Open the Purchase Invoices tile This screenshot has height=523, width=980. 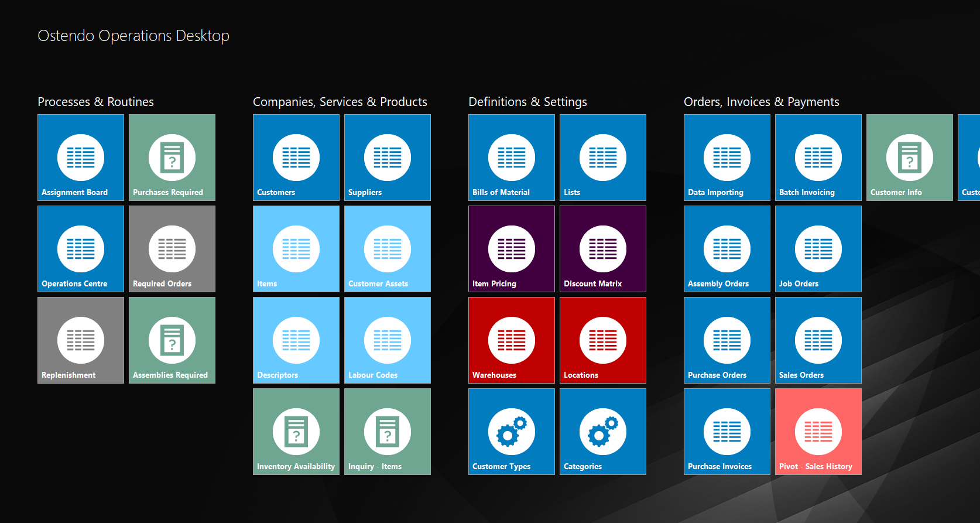pos(727,432)
